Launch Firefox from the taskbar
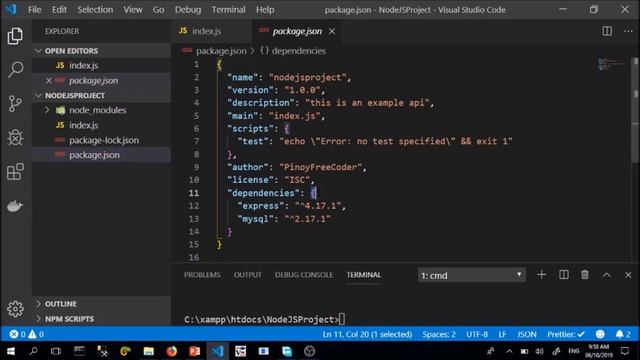The height and width of the screenshot is (360, 640). pos(171,351)
